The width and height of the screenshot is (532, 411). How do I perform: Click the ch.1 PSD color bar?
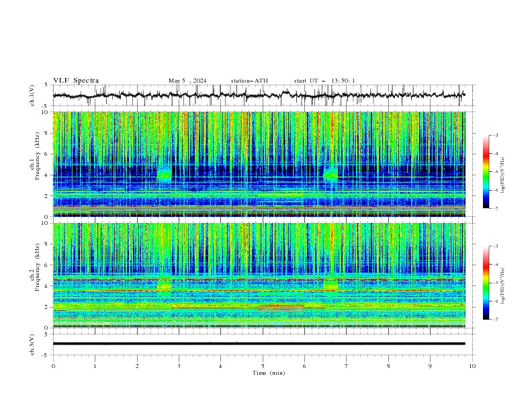[x=486, y=172]
